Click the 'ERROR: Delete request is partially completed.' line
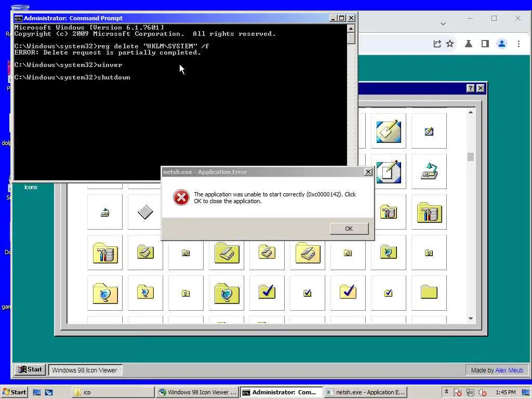532x399 pixels. click(108, 52)
